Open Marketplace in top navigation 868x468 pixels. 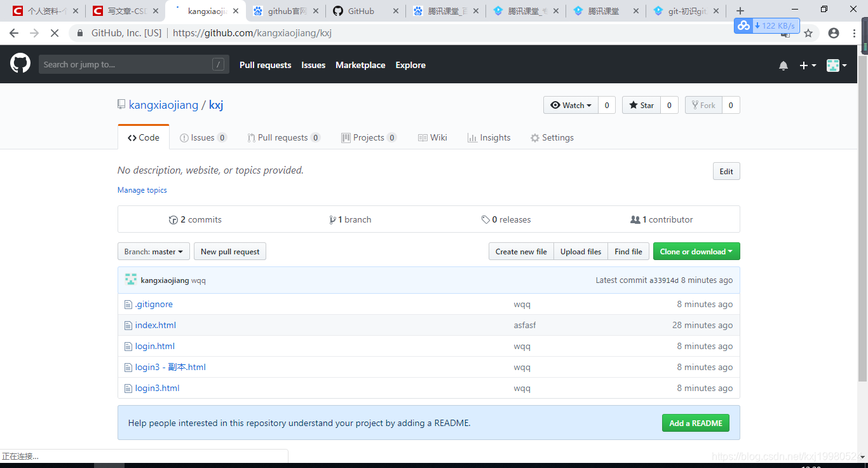point(360,65)
